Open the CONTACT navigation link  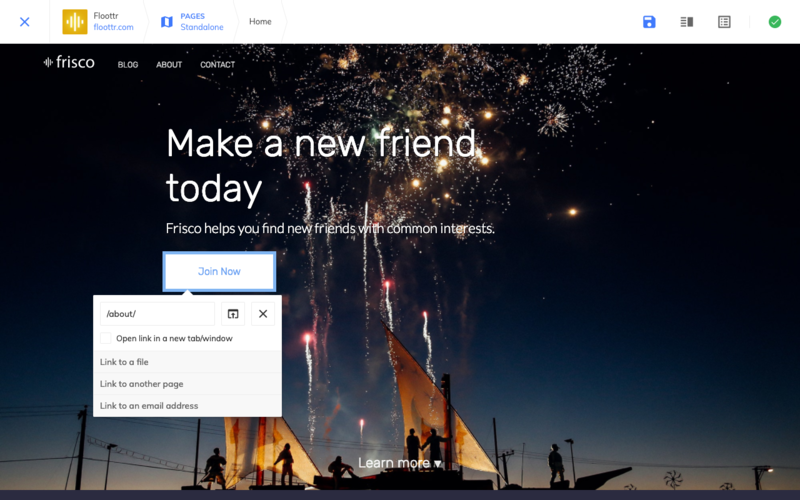coord(217,65)
